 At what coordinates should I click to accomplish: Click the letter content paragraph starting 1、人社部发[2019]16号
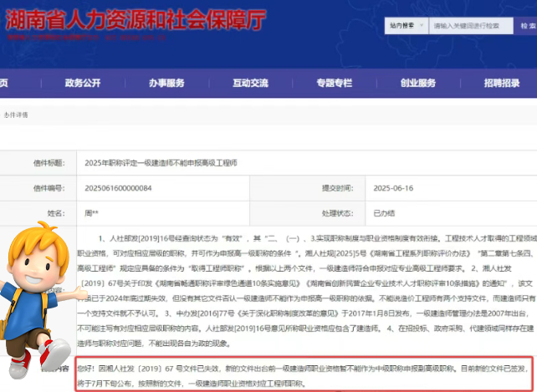point(306,291)
